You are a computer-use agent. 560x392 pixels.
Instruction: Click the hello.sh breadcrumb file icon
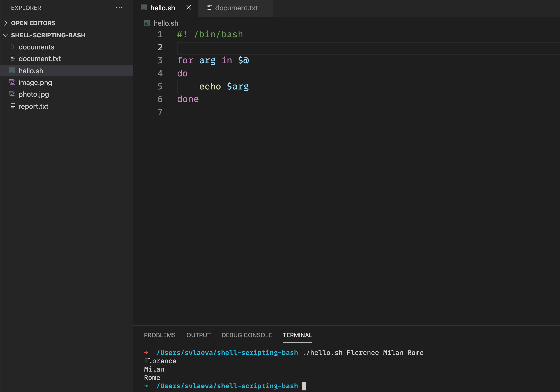pos(147,23)
